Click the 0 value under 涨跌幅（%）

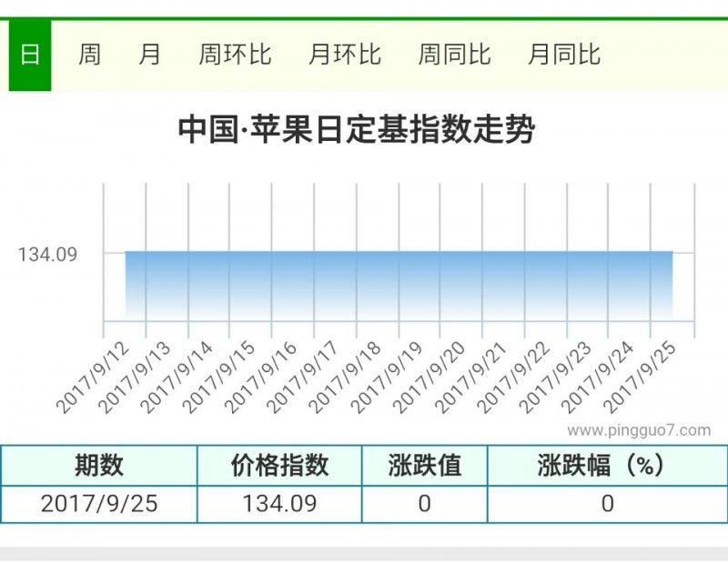[608, 504]
